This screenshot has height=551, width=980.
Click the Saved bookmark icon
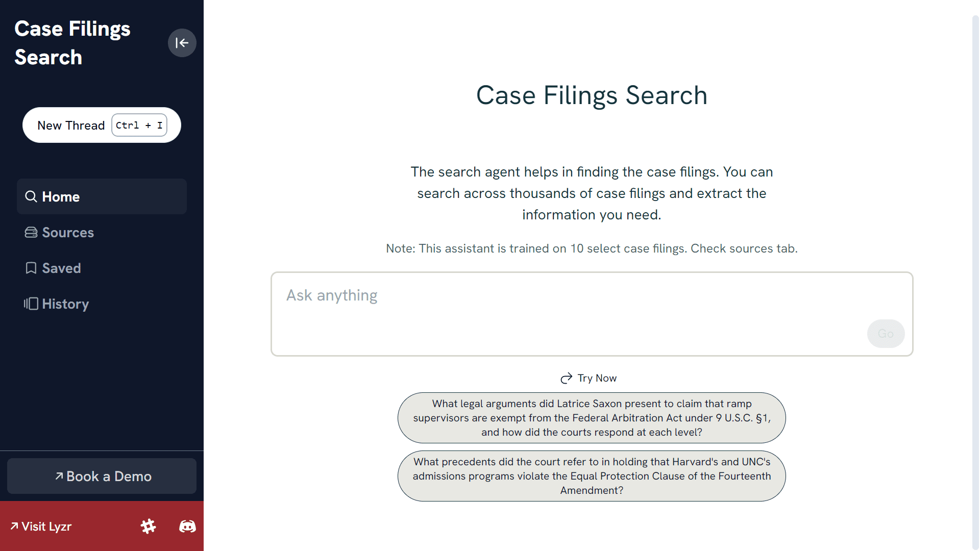[31, 268]
